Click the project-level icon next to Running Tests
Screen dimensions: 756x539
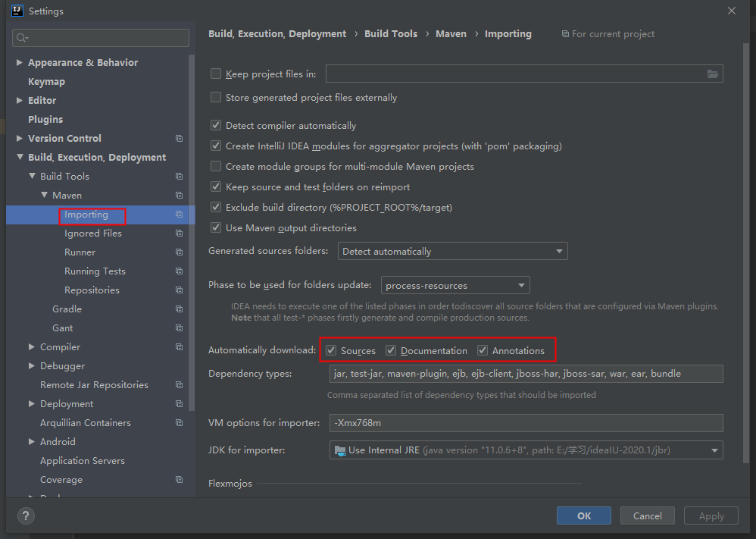pos(180,271)
